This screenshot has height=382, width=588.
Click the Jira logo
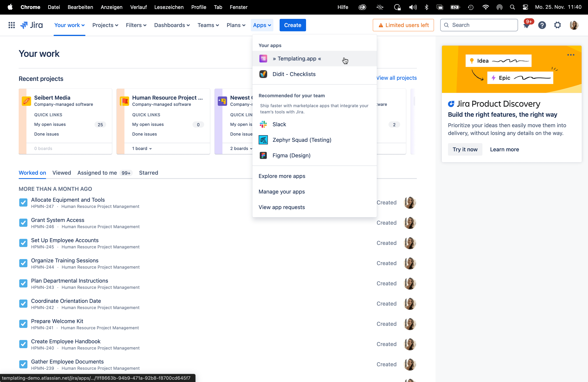point(32,25)
